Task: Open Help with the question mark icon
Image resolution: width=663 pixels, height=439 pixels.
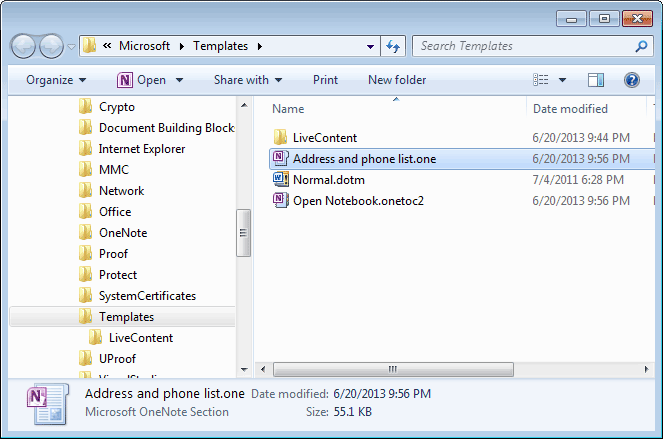Action: point(632,80)
